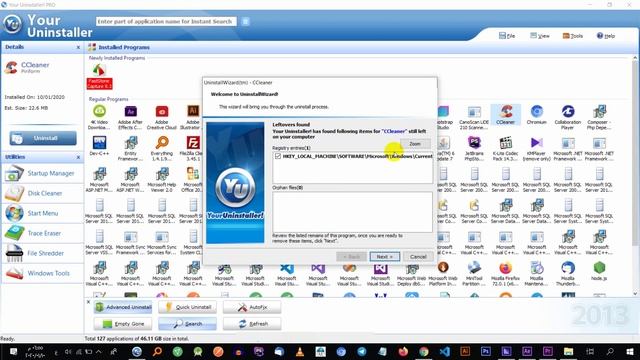640x360 pixels.
Task: Select the 4K Video Downloader program icon
Action: pyautogui.click(x=99, y=117)
